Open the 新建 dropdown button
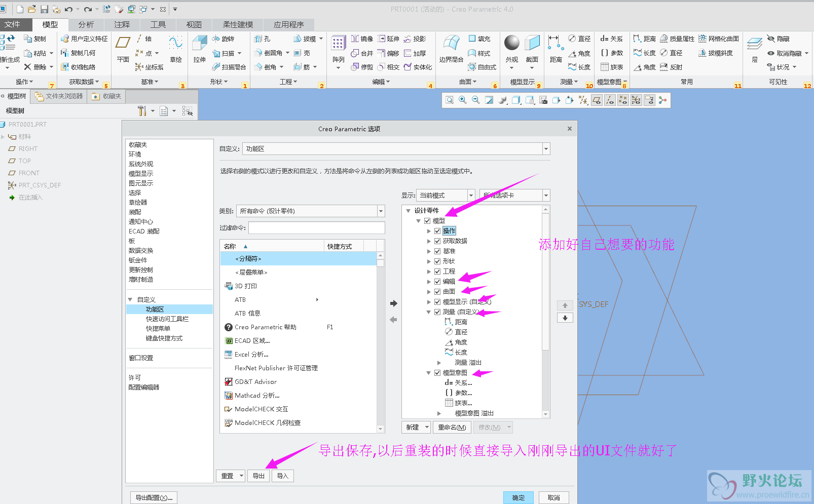814x504 pixels. coord(416,428)
